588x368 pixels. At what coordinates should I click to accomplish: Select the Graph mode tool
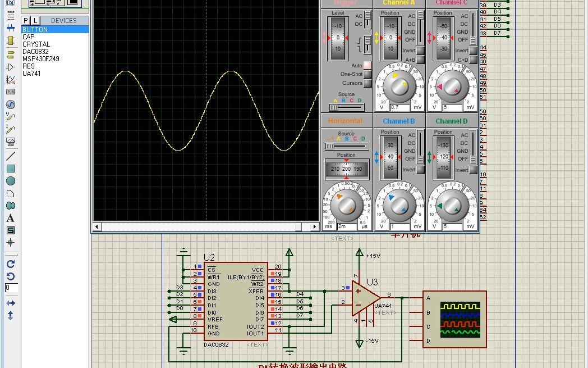click(x=11, y=80)
